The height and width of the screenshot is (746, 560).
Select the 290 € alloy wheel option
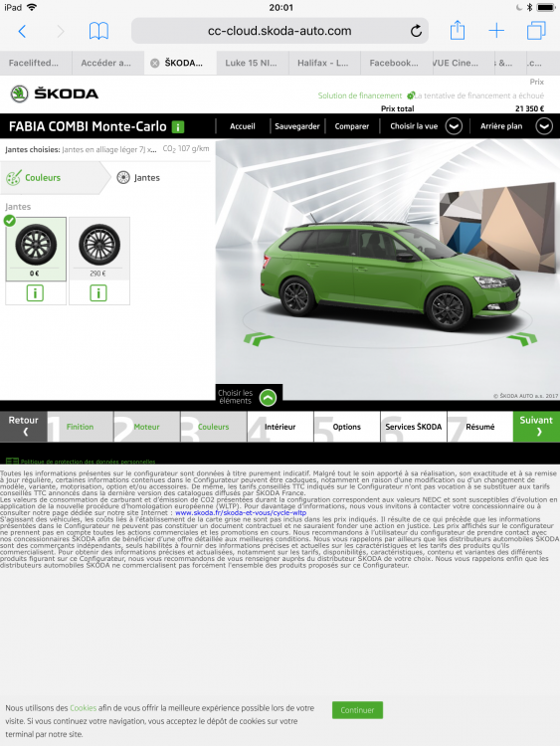coord(98,249)
